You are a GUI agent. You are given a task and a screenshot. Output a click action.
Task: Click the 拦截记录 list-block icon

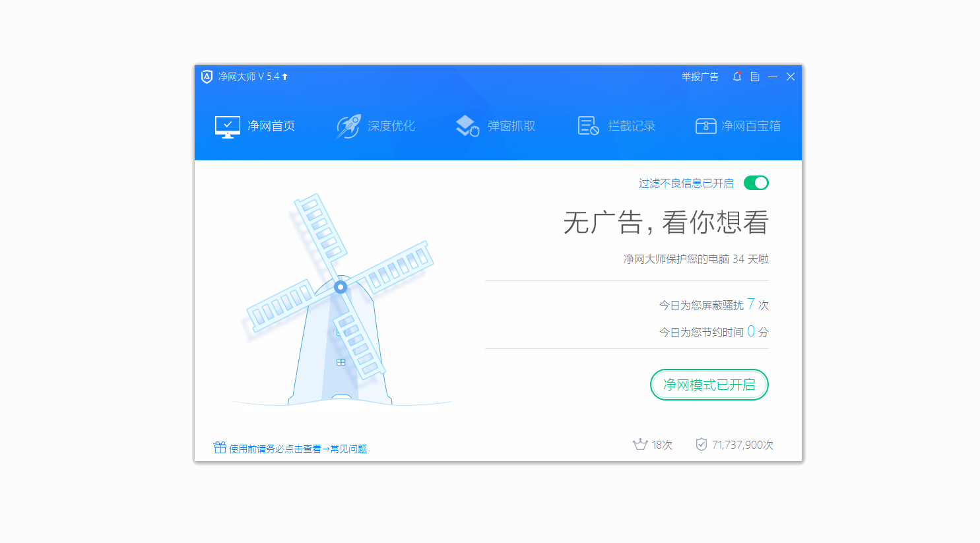tap(588, 125)
